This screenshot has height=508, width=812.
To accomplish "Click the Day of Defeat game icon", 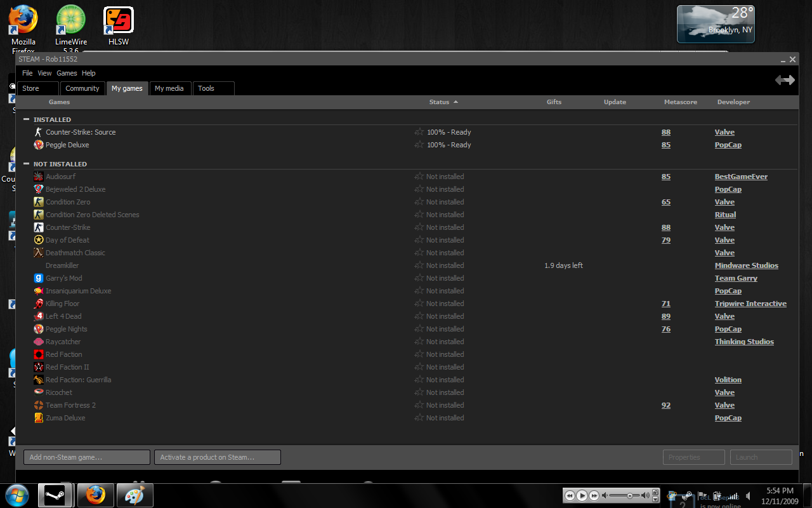I will 39,240.
